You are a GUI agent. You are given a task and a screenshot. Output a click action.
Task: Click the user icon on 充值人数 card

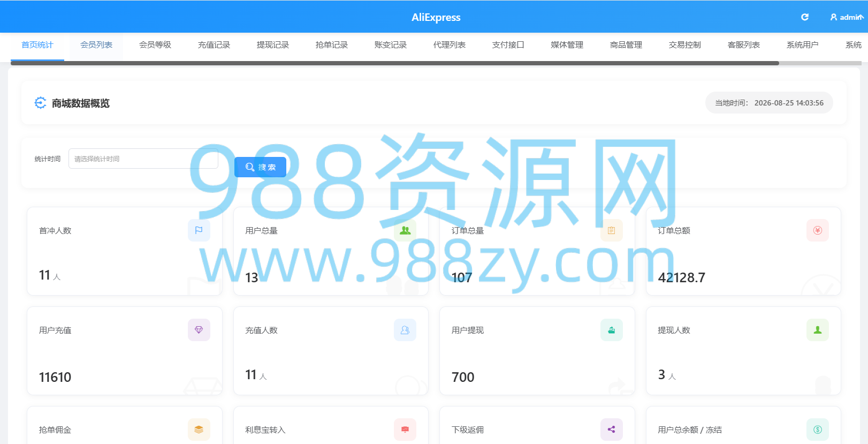point(405,330)
